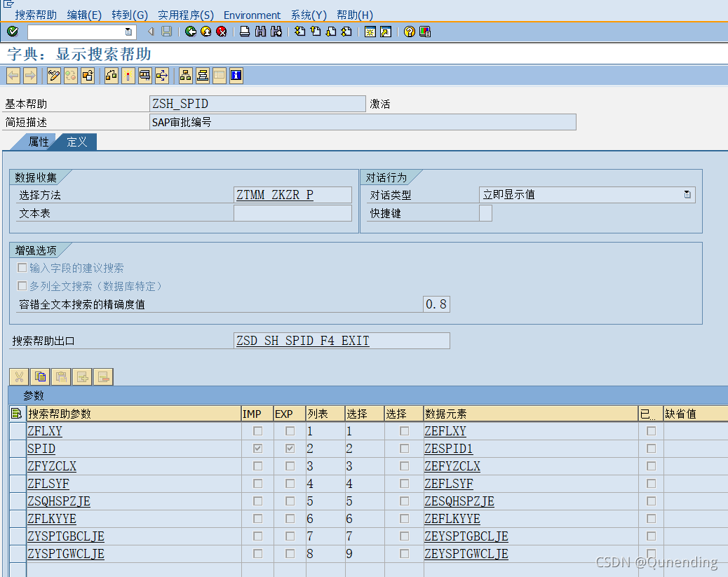Open Environment menu
Image resolution: width=728 pixels, height=577 pixels.
tap(252, 15)
